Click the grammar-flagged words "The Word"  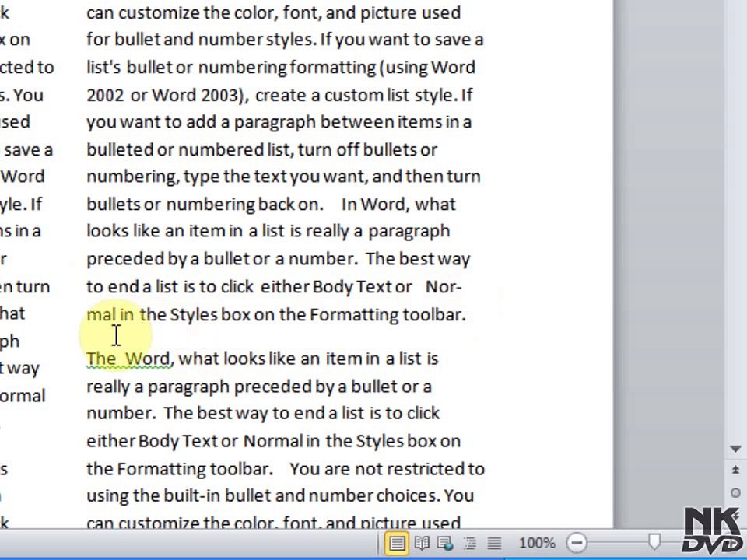coord(128,358)
